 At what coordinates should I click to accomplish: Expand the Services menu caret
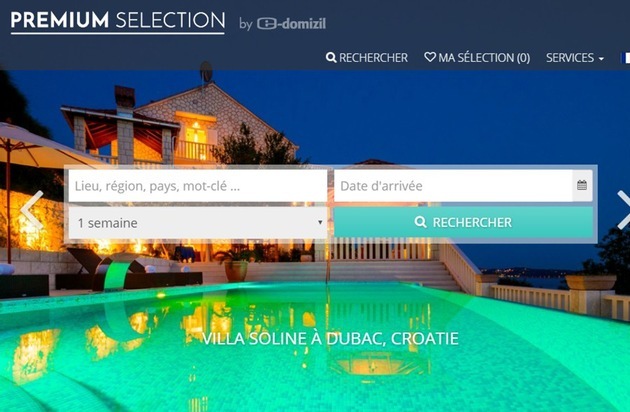click(x=601, y=59)
